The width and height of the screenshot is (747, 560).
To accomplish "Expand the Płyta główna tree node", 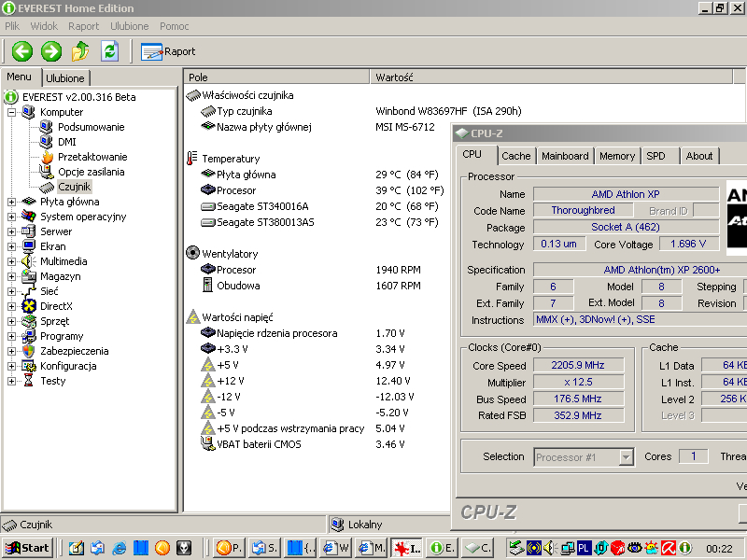I will click(x=12, y=202).
